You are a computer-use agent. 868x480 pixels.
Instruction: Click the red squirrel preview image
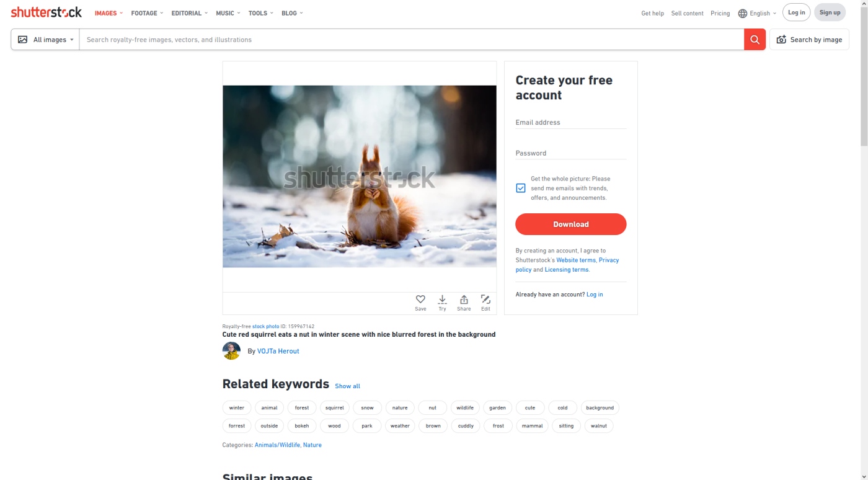coord(360,176)
